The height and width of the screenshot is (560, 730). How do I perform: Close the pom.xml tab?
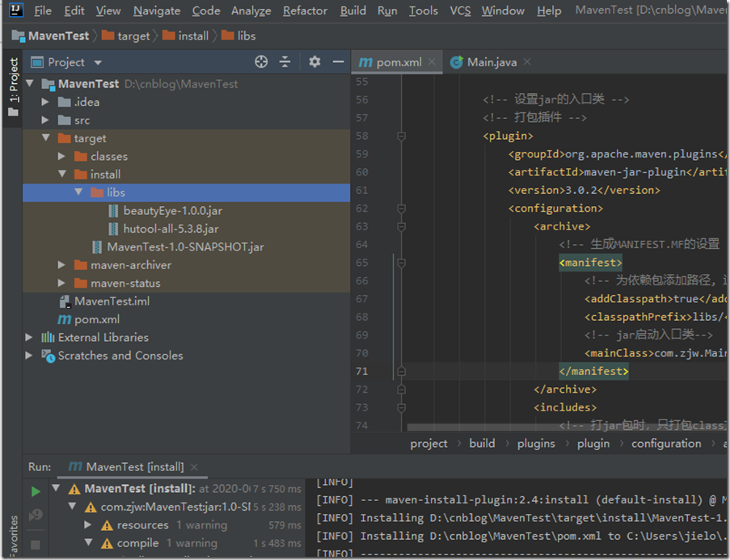tap(432, 61)
